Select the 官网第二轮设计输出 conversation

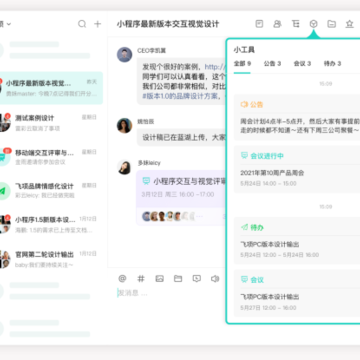click(51, 259)
